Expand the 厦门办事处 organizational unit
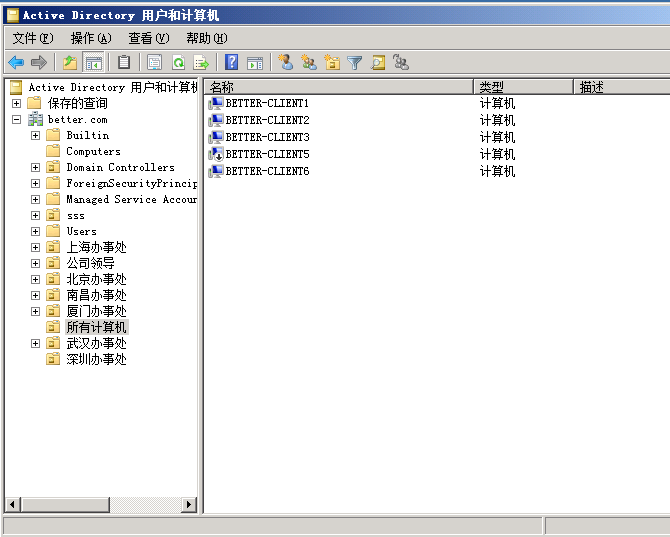 click(x=35, y=311)
